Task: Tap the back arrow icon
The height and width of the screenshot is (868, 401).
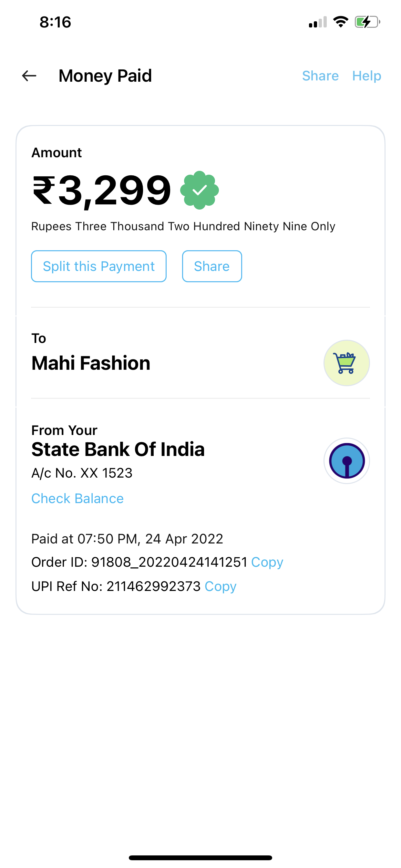Action: [x=29, y=76]
